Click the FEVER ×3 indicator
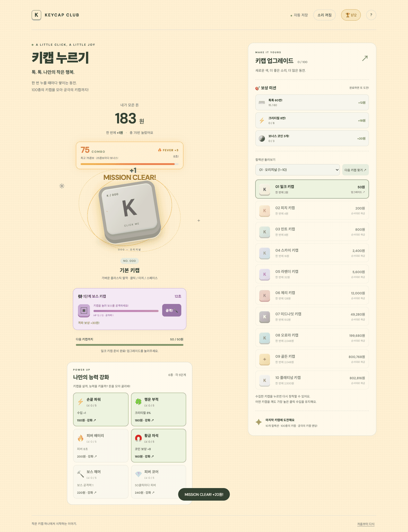The height and width of the screenshot is (532, 408). click(x=168, y=150)
